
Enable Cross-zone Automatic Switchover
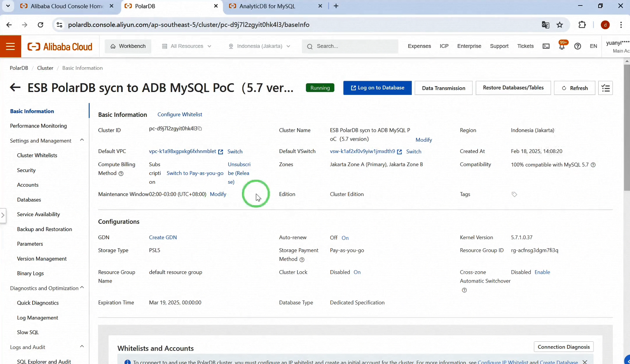542,272
